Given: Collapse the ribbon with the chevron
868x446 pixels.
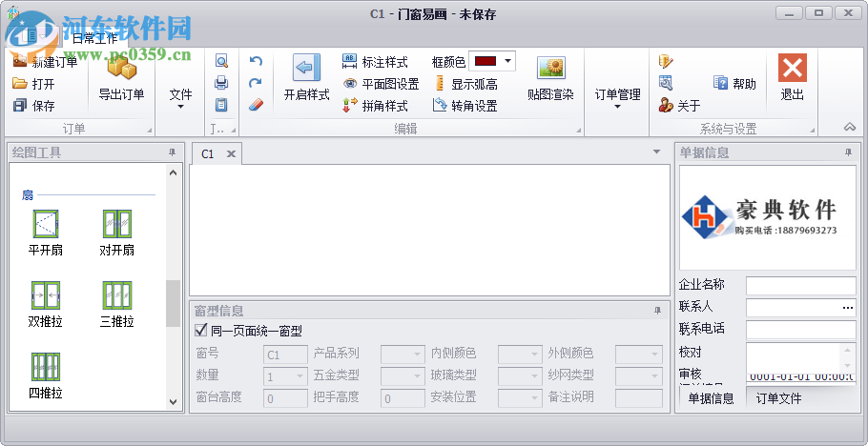Looking at the screenshot, I should tap(850, 128).
